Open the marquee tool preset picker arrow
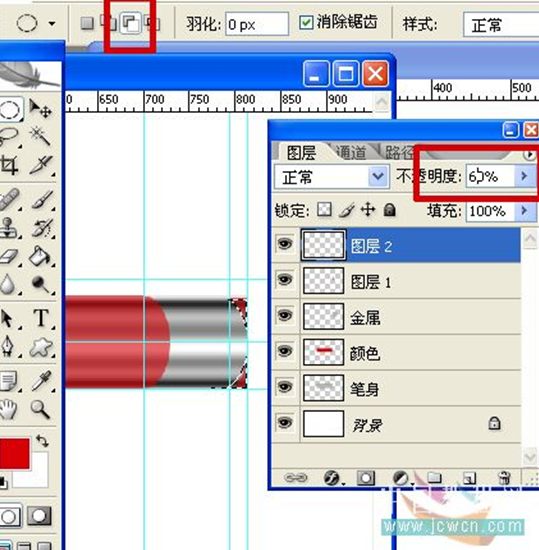The width and height of the screenshot is (539, 550). (52, 24)
